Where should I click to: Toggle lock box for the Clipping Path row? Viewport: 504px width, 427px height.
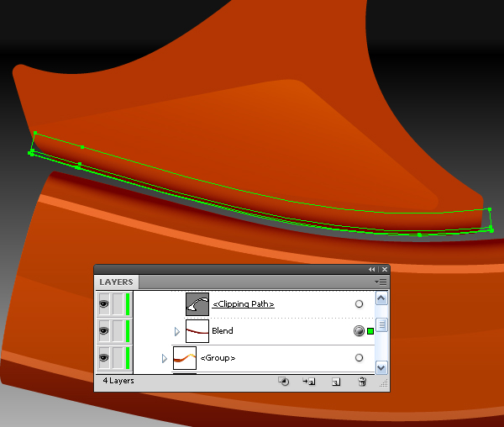(118, 303)
